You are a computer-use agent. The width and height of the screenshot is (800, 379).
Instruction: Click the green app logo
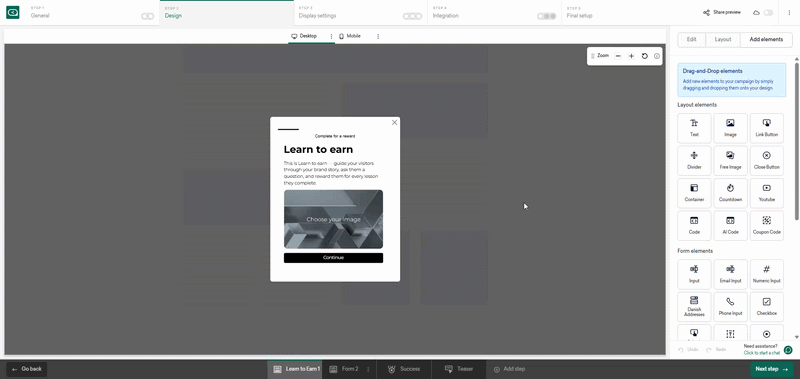click(x=13, y=12)
